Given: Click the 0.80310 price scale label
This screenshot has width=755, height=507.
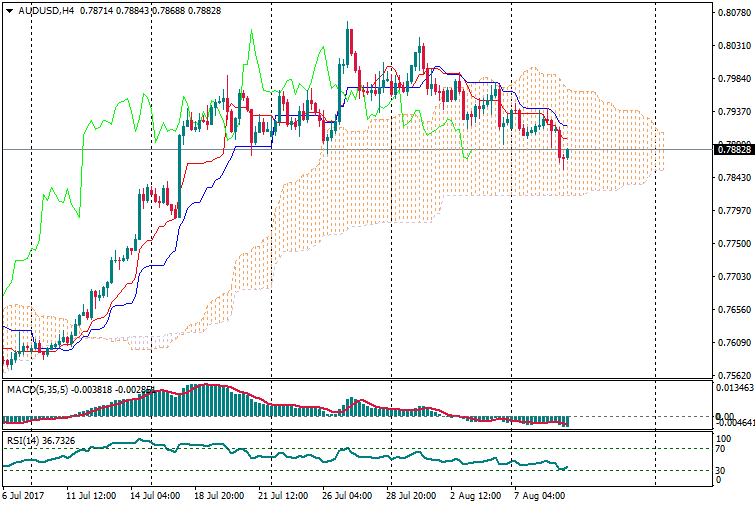Looking at the screenshot, I should click(x=733, y=46).
